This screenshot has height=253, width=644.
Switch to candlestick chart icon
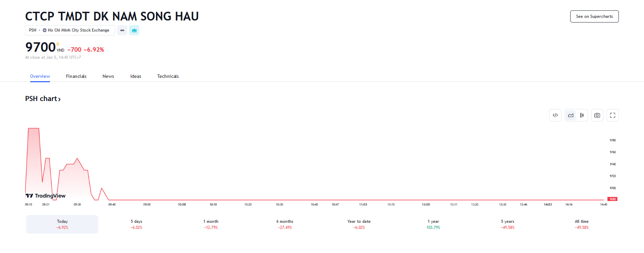coord(582,115)
